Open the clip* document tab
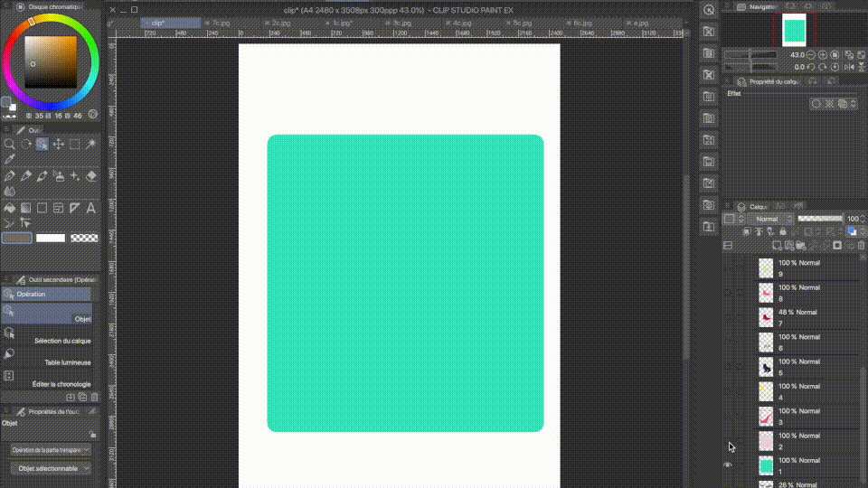Image resolution: width=868 pixels, height=488 pixels. (x=170, y=23)
